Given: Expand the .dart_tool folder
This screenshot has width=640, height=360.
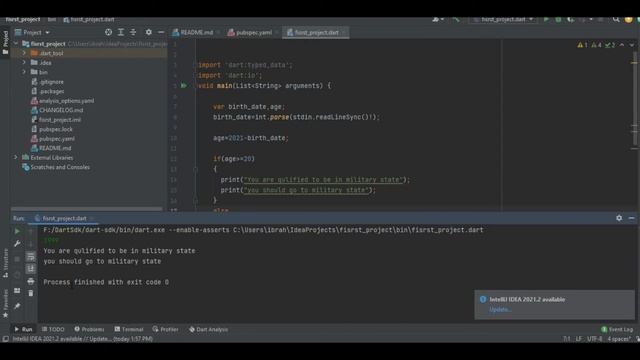Looking at the screenshot, I should click(x=24, y=53).
